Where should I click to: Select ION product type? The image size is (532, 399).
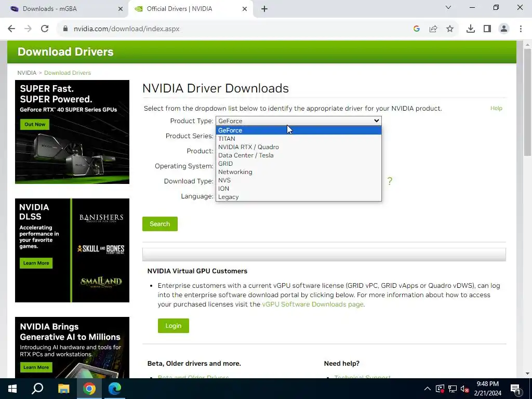click(x=299, y=189)
